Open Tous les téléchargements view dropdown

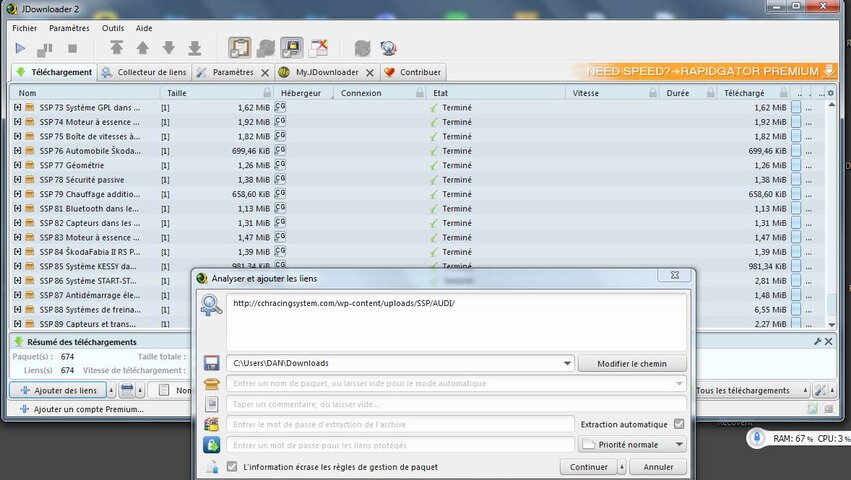point(752,390)
